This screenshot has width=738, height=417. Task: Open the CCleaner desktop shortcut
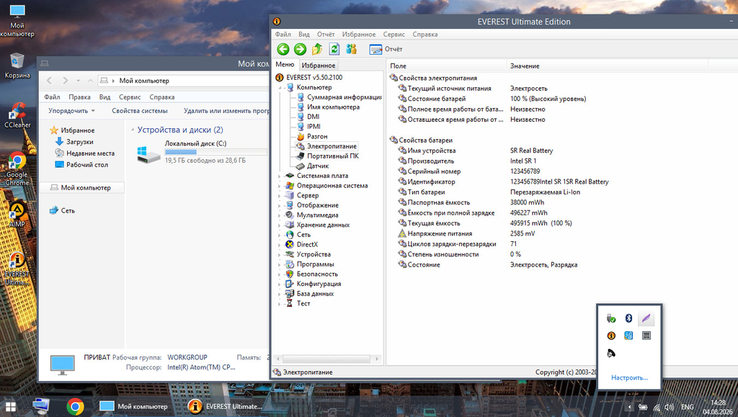click(17, 115)
